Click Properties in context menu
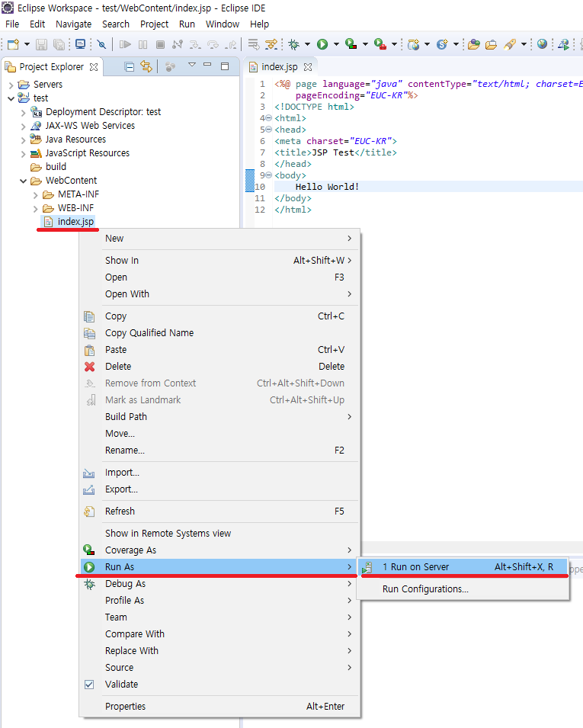 pos(220,707)
